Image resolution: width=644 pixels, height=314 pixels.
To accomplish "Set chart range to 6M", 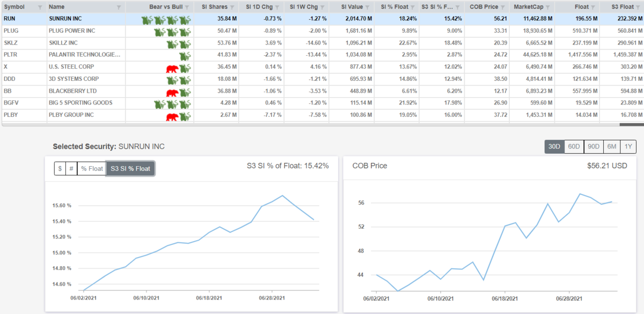I will (x=611, y=147).
